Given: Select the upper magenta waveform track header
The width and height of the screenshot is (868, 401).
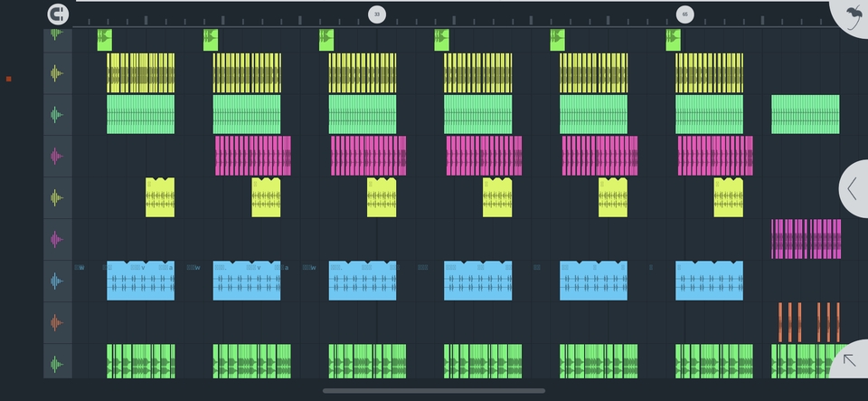Looking at the screenshot, I should 58,157.
